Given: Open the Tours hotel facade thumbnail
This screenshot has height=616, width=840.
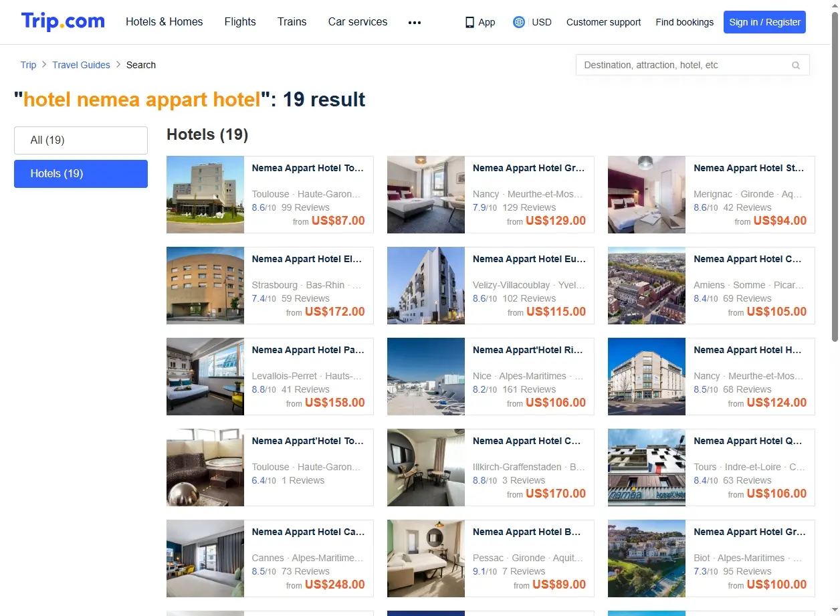Looking at the screenshot, I should (x=647, y=468).
